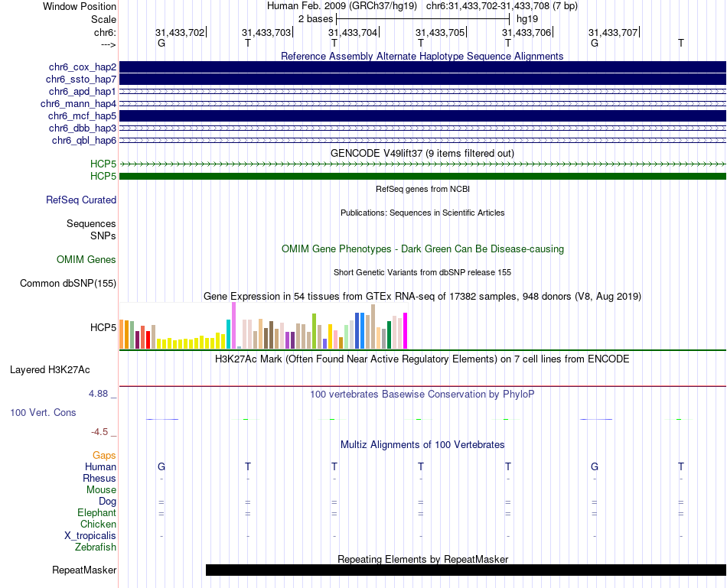
Task: Click the Human alignment row label
Action: 100,466
